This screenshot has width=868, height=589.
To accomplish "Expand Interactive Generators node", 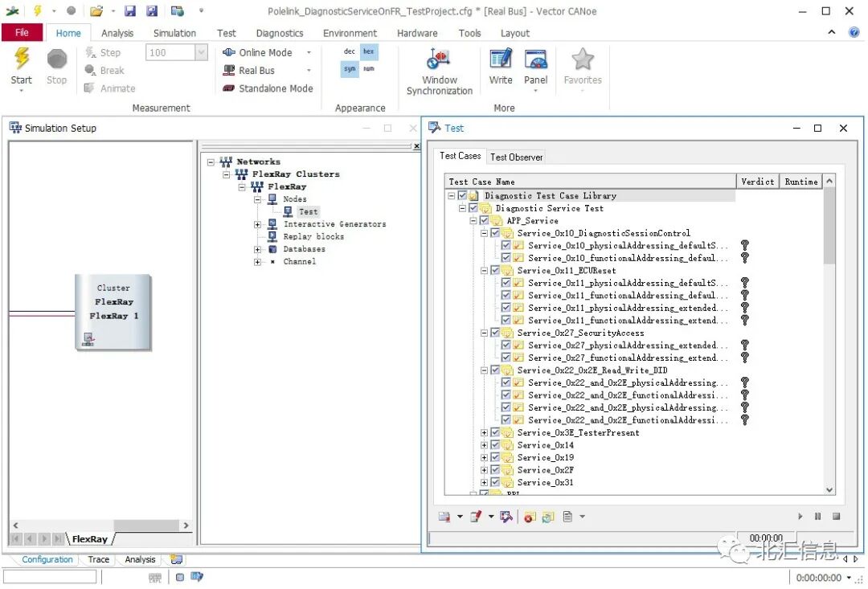I will coord(257,224).
